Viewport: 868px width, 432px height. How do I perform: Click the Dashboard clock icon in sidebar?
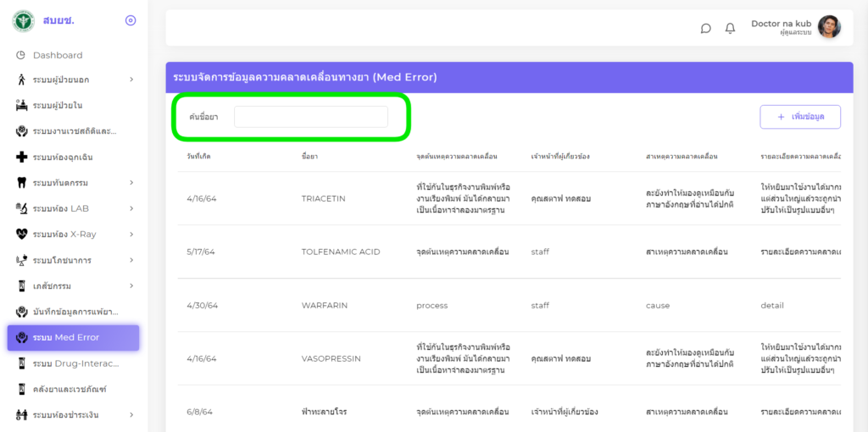(x=21, y=55)
